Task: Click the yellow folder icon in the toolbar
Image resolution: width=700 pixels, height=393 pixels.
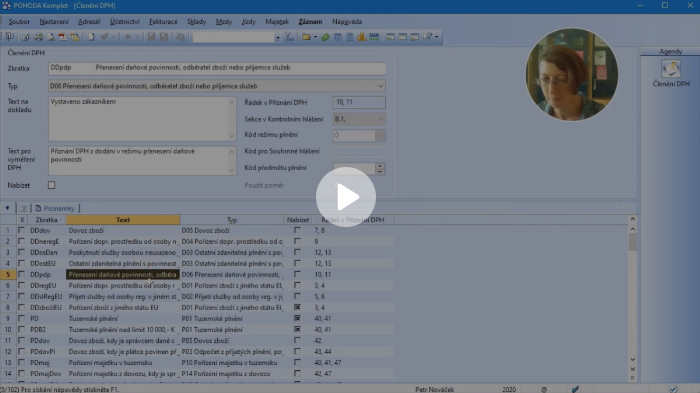Action: point(306,37)
